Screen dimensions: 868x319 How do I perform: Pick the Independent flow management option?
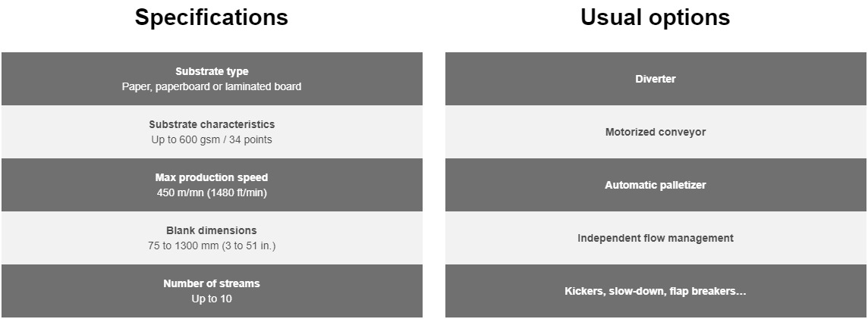pos(656,238)
